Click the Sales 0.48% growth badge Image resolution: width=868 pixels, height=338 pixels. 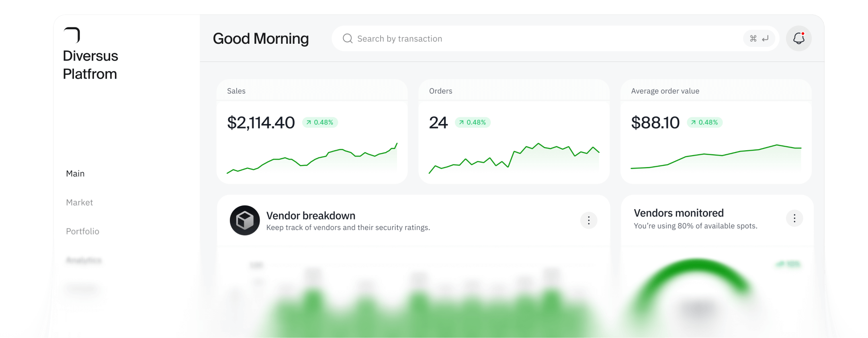pos(320,122)
